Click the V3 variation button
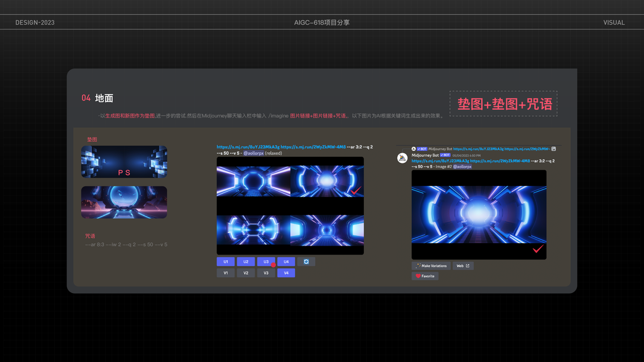The width and height of the screenshot is (644, 362). [266, 273]
